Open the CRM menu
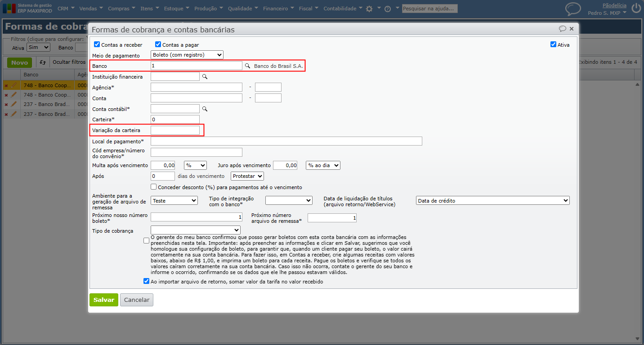Image resolution: width=644 pixels, height=345 pixels. (x=66, y=9)
